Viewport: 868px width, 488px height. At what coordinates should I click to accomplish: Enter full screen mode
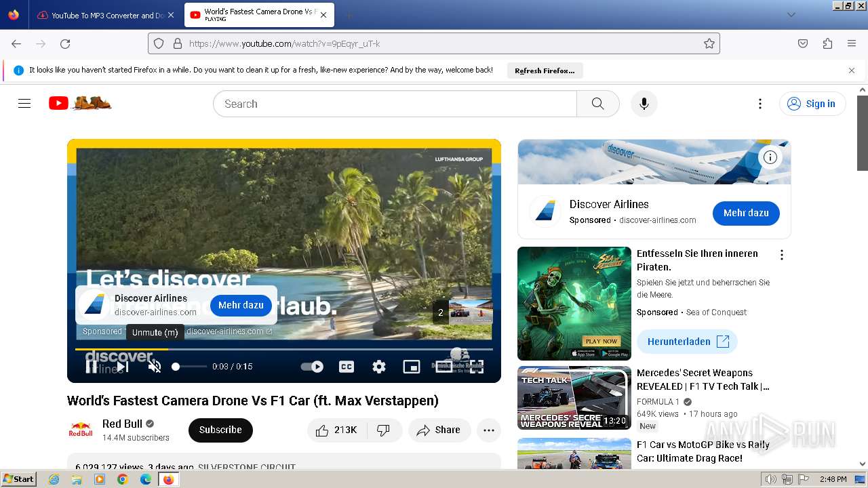click(x=477, y=367)
